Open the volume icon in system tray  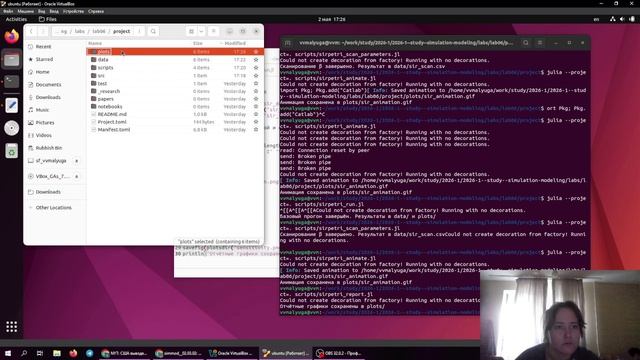622,19
